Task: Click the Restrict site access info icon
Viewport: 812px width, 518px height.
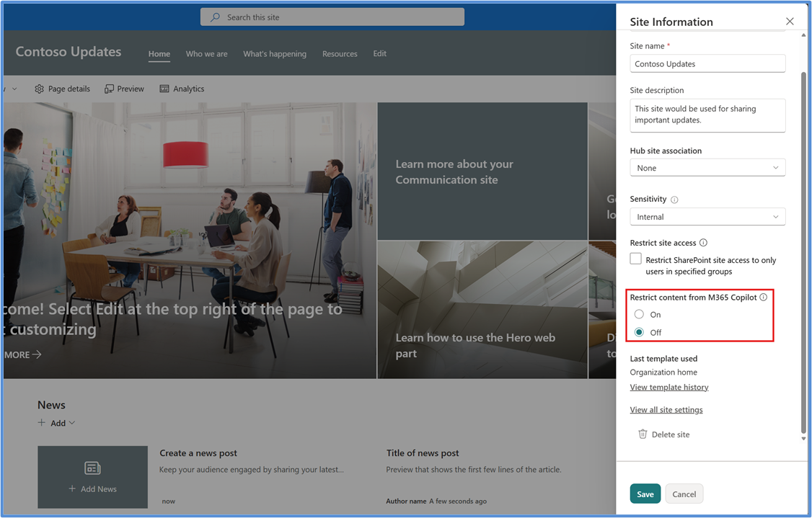Action: tap(703, 243)
